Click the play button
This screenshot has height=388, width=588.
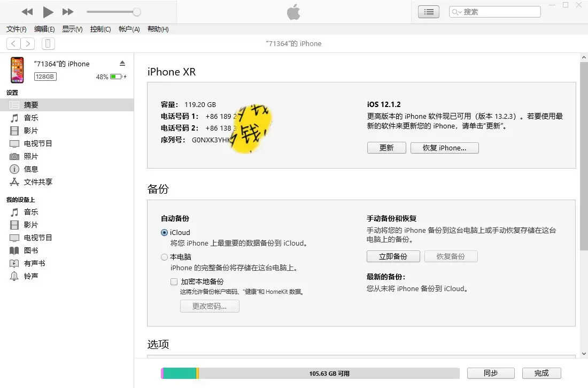point(48,12)
